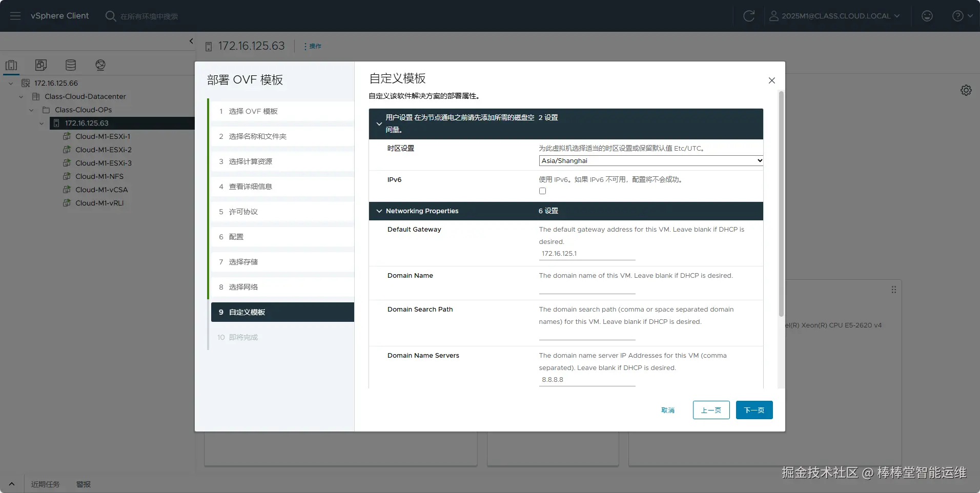Click the Class-Cloud-OPs folder icon

[x=46, y=110]
